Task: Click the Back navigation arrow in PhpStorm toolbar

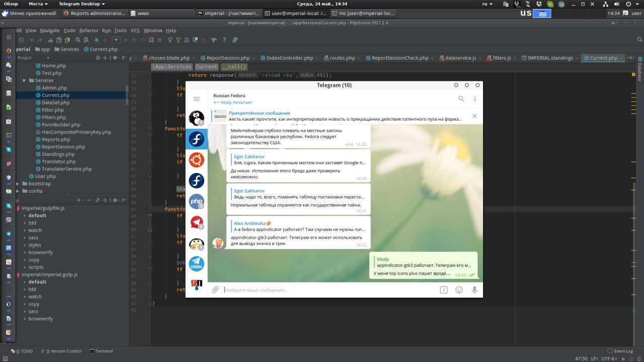Action: point(97,40)
